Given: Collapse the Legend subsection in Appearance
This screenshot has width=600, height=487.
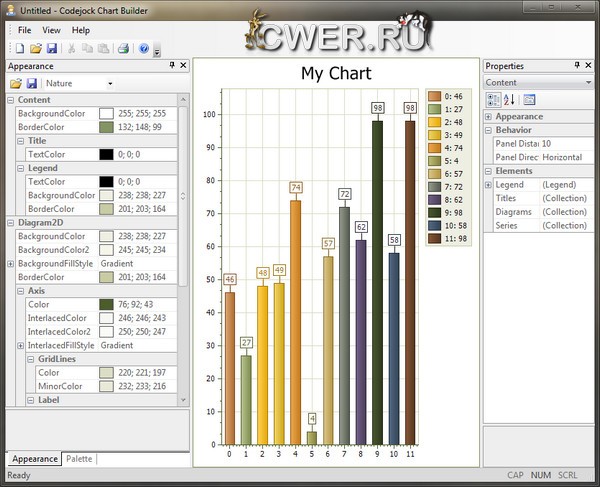Looking at the screenshot, I should coord(21,168).
